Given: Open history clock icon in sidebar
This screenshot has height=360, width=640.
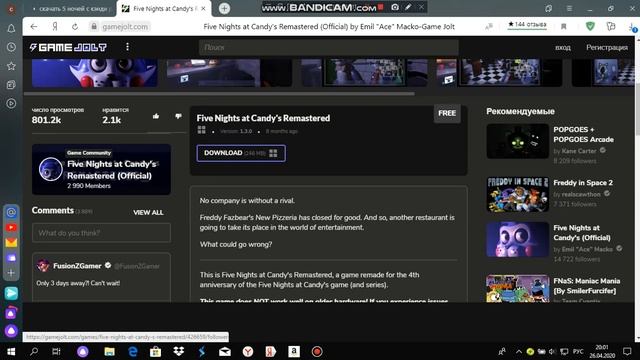Looking at the screenshot, I should coord(11,47).
